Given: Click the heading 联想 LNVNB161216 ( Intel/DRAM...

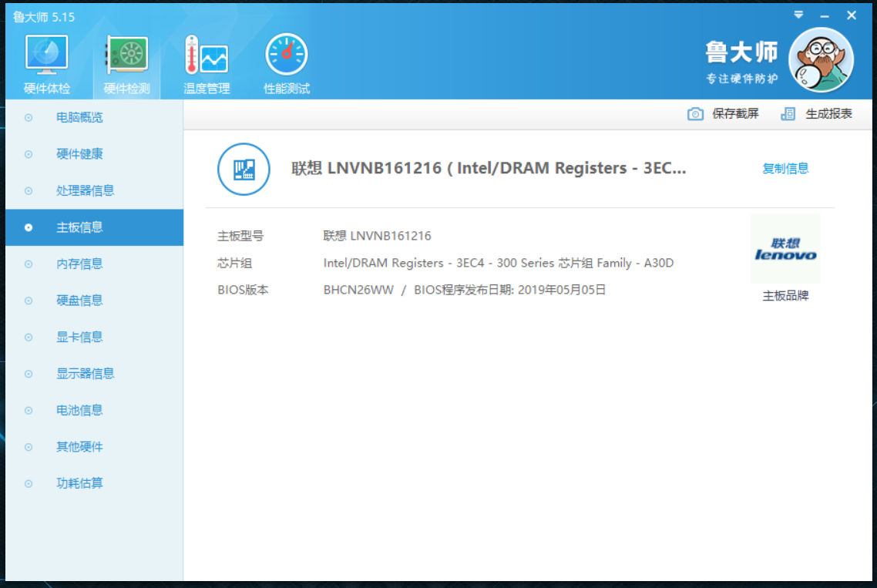Looking at the screenshot, I should coord(489,169).
